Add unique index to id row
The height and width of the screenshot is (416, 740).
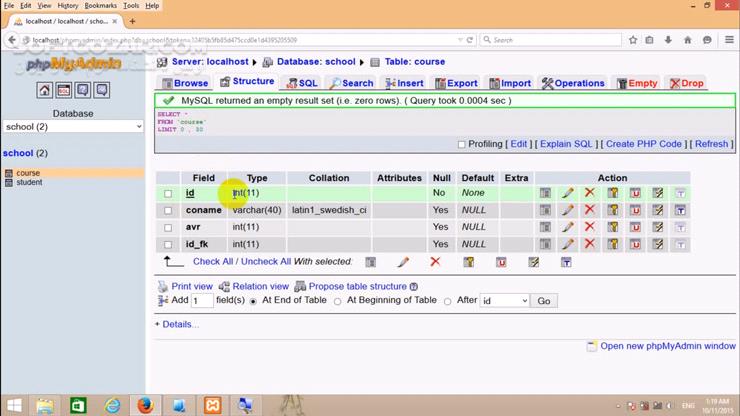(x=635, y=193)
